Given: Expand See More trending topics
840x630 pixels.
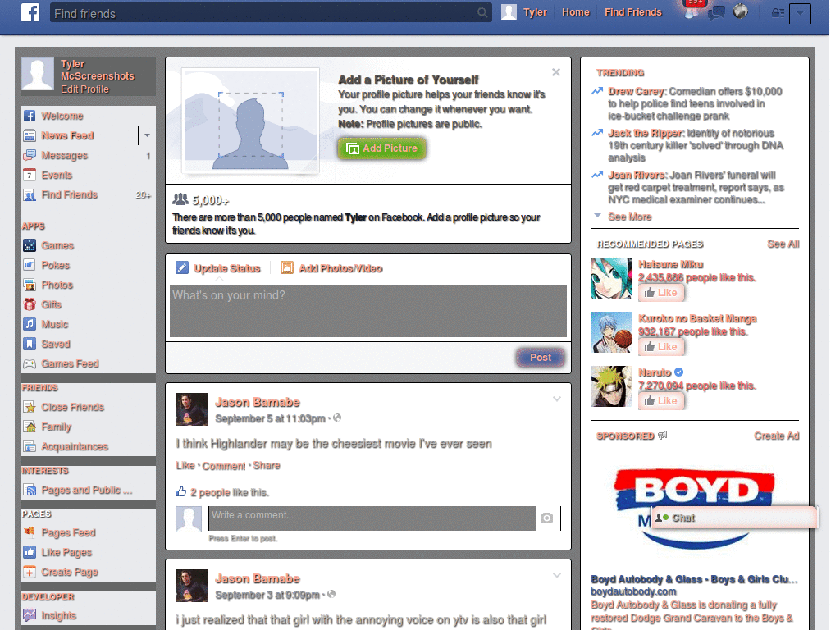Looking at the screenshot, I should 629,217.
